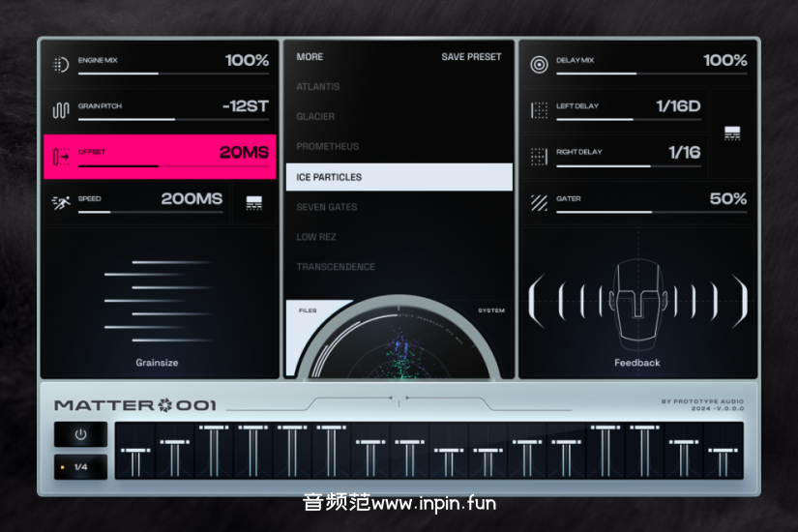
Task: Adjust the Speed slider
Action: 151,212
